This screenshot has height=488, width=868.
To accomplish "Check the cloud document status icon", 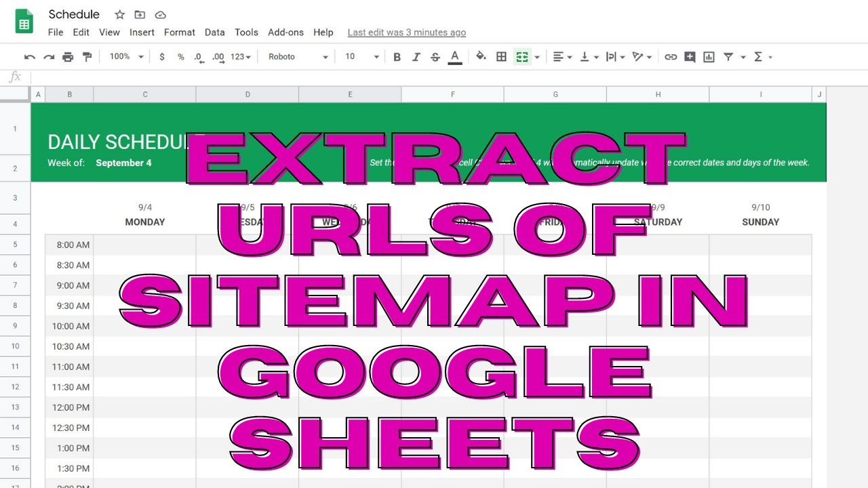I will (x=160, y=14).
